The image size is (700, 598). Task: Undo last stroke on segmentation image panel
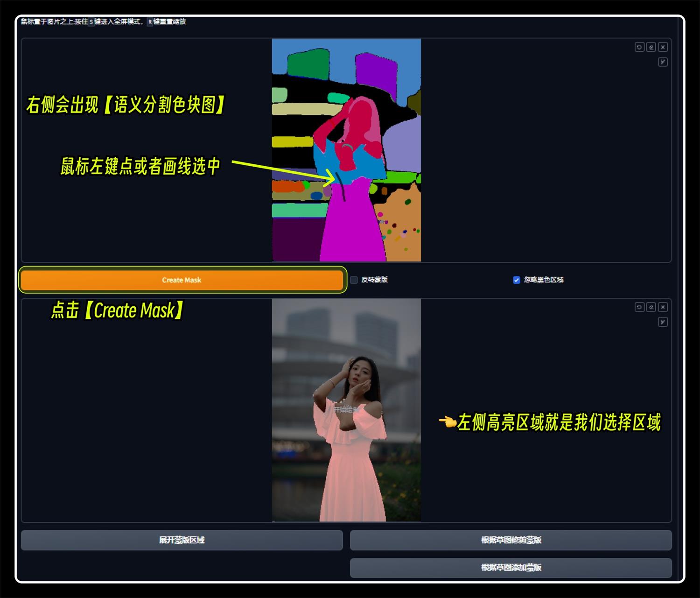(639, 47)
